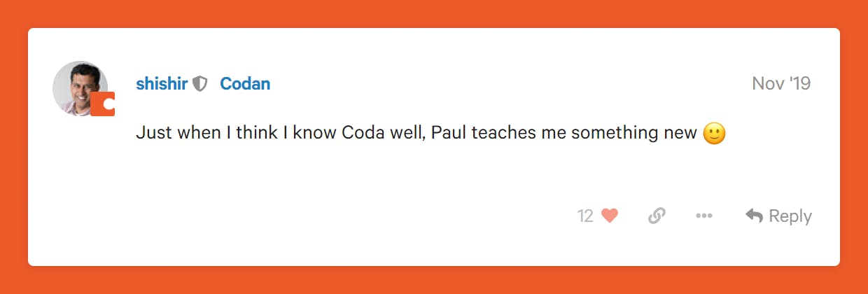Open shishir's profile photo avatar

78,86
